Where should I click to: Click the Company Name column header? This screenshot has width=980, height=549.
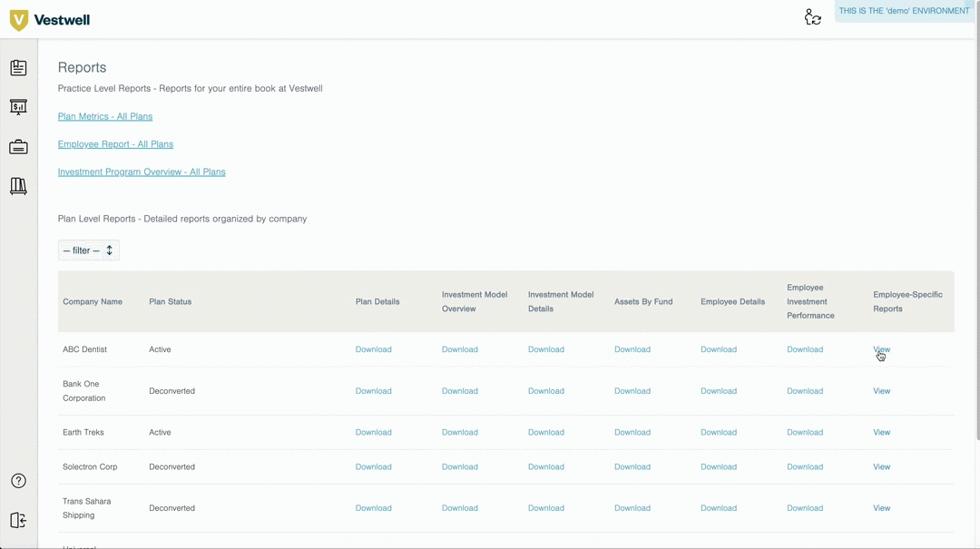[93, 301]
